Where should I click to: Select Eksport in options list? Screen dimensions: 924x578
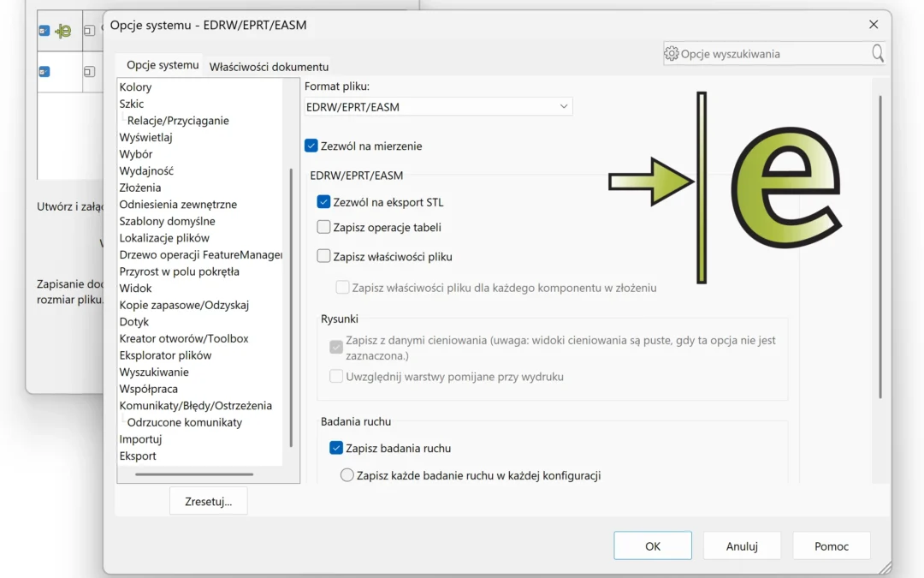[137, 456]
